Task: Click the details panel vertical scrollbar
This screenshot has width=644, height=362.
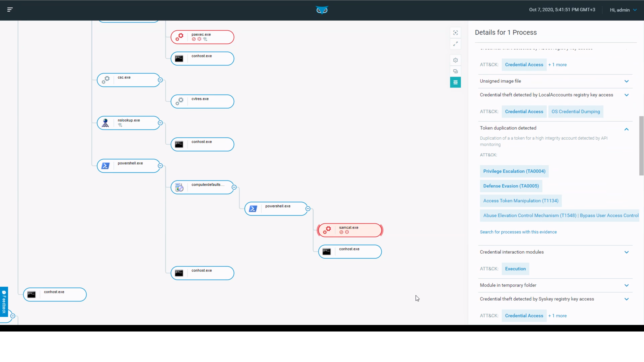Action: pos(641,146)
